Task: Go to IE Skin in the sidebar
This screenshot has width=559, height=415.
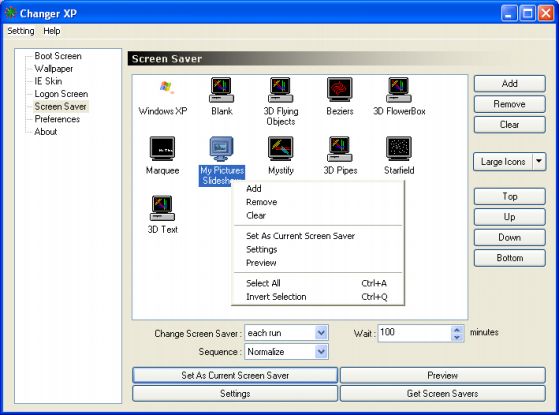Action: click(48, 81)
